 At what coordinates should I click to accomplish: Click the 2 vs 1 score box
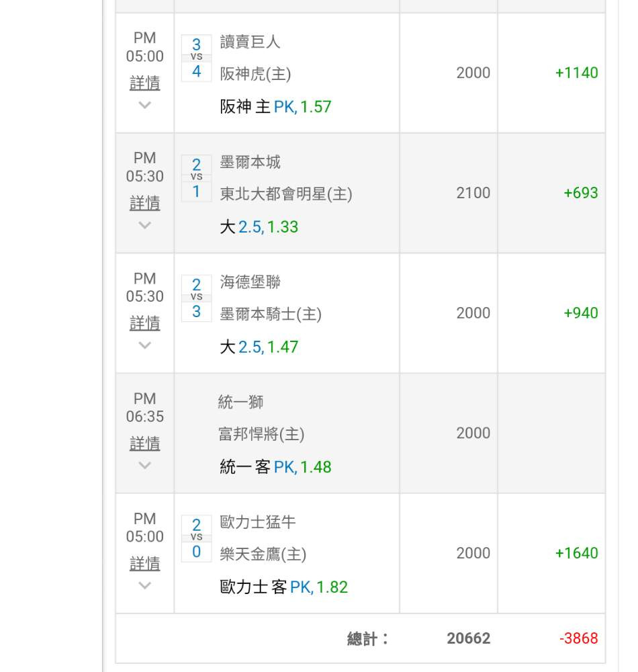pos(197,178)
